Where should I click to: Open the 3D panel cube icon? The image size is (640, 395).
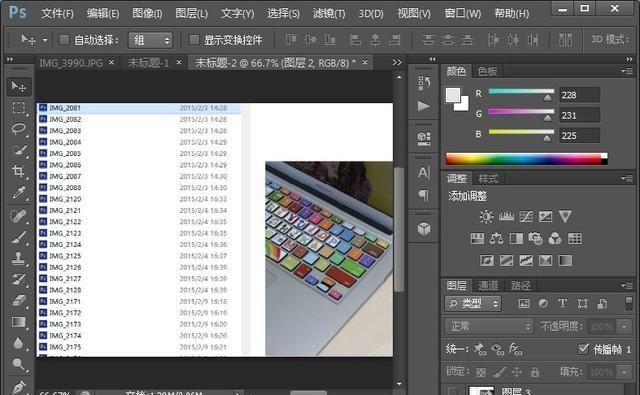tap(424, 229)
